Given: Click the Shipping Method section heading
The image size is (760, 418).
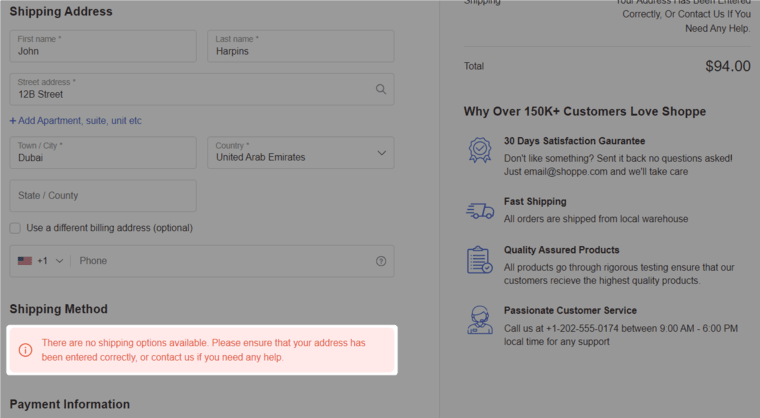Looking at the screenshot, I should [x=59, y=309].
